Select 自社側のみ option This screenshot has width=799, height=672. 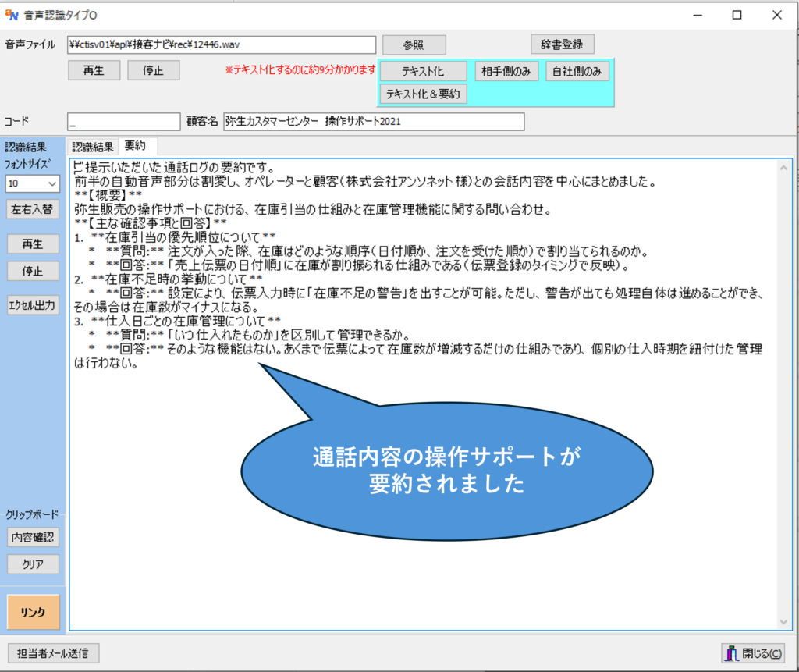point(577,71)
